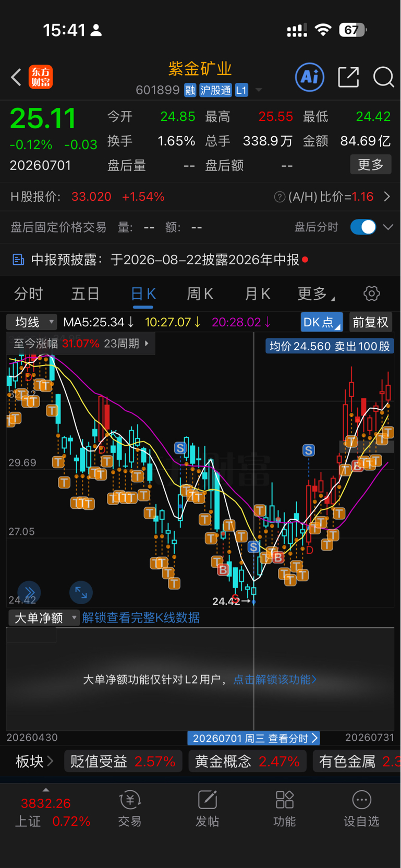Open the 东方财富 logo icon
This screenshot has height=868, width=401.
pyautogui.click(x=41, y=77)
